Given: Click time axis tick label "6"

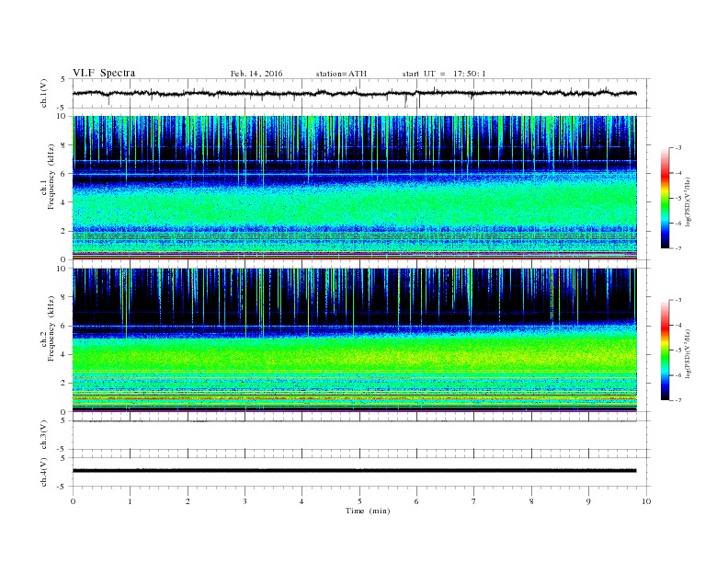Looking at the screenshot, I should [416, 501].
